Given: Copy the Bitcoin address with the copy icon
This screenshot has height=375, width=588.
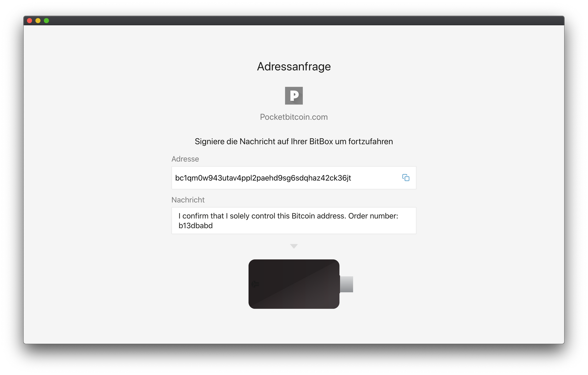Looking at the screenshot, I should pyautogui.click(x=406, y=178).
